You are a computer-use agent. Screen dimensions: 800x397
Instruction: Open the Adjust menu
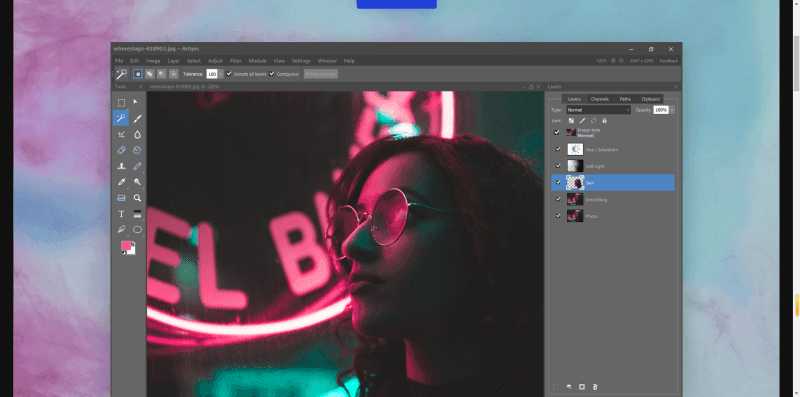215,61
